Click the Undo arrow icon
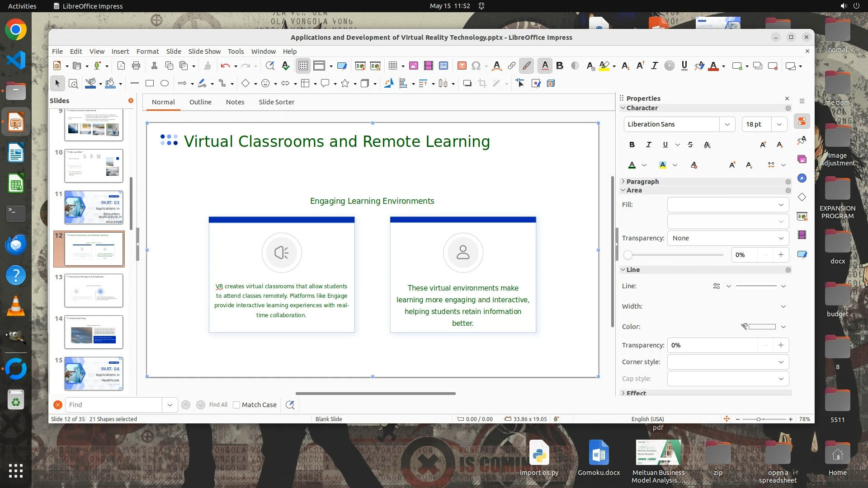Image resolution: width=868 pixels, height=488 pixels. click(225, 66)
